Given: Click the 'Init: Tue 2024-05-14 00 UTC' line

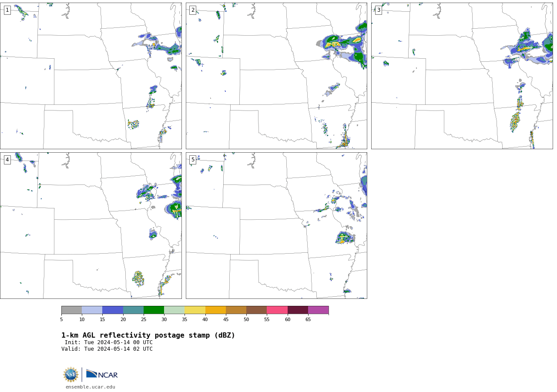Looking at the screenshot, I should (109, 342).
